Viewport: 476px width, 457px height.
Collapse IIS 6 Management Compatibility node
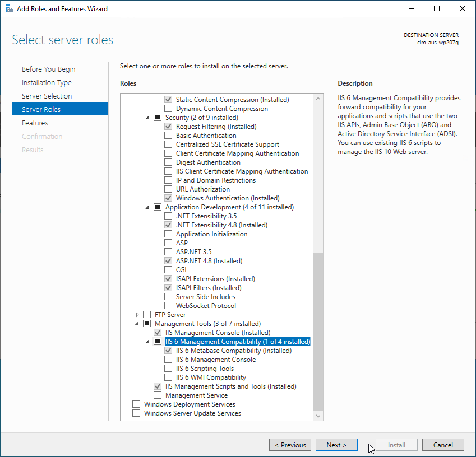pos(147,342)
